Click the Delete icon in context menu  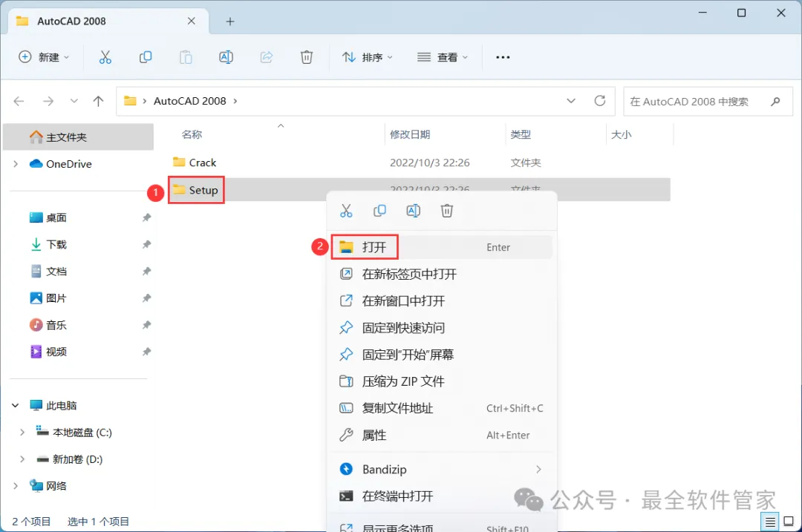(x=447, y=211)
